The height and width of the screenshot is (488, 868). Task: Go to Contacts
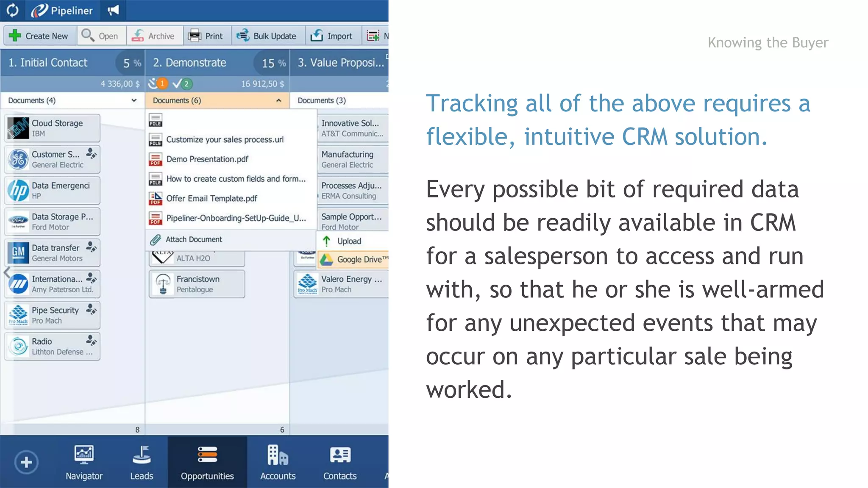pyautogui.click(x=340, y=462)
